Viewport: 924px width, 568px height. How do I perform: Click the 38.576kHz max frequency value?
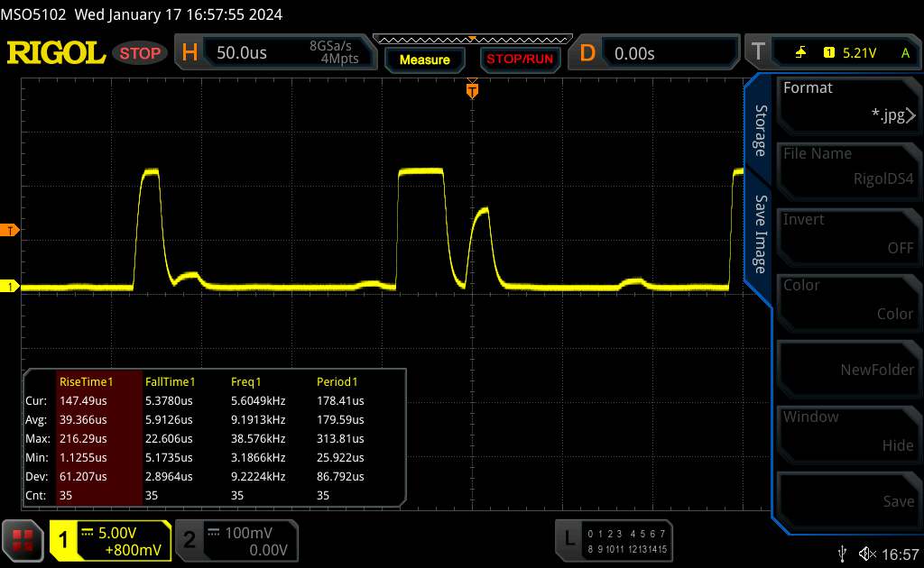[x=258, y=438]
